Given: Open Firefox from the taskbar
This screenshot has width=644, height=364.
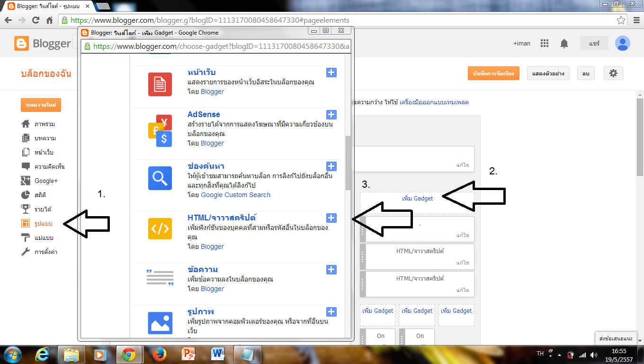Looking at the screenshot, I should click(160, 354).
